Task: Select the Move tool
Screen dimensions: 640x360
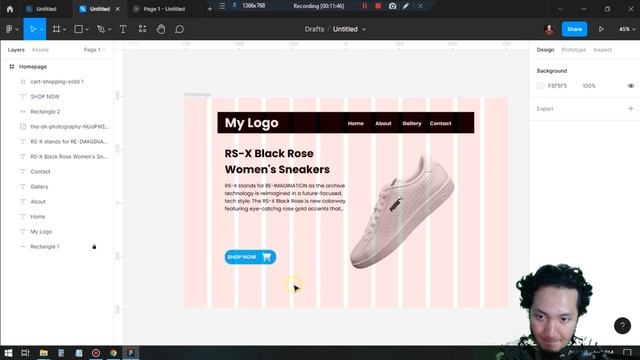Action: coord(33,29)
